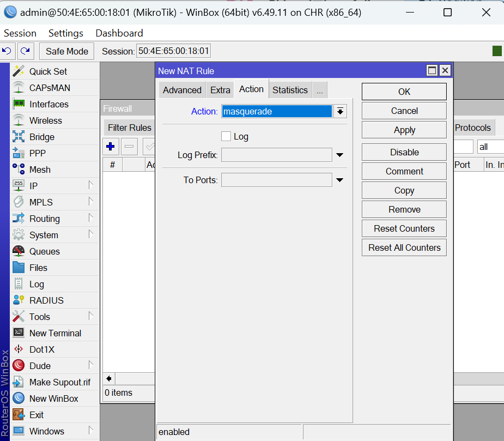Click the Tools menu icon
The width and height of the screenshot is (504, 441).
tap(19, 317)
